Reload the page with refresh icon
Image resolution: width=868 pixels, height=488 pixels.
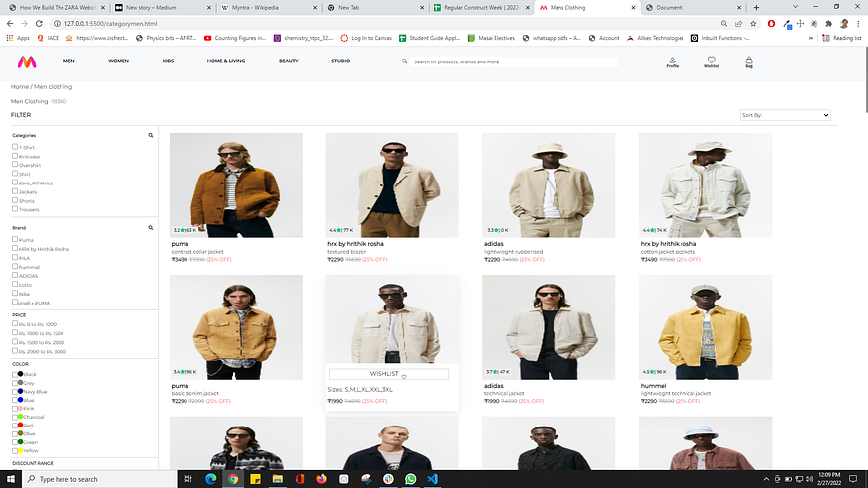[x=39, y=23]
